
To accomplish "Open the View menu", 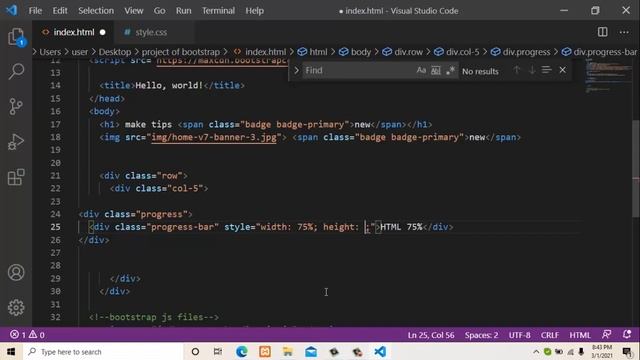I will (133, 11).
